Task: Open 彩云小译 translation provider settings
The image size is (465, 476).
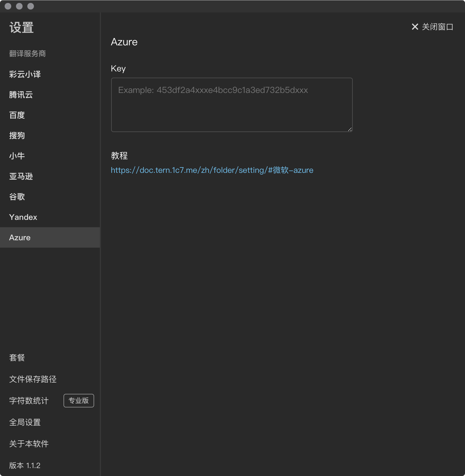Action: (x=25, y=75)
